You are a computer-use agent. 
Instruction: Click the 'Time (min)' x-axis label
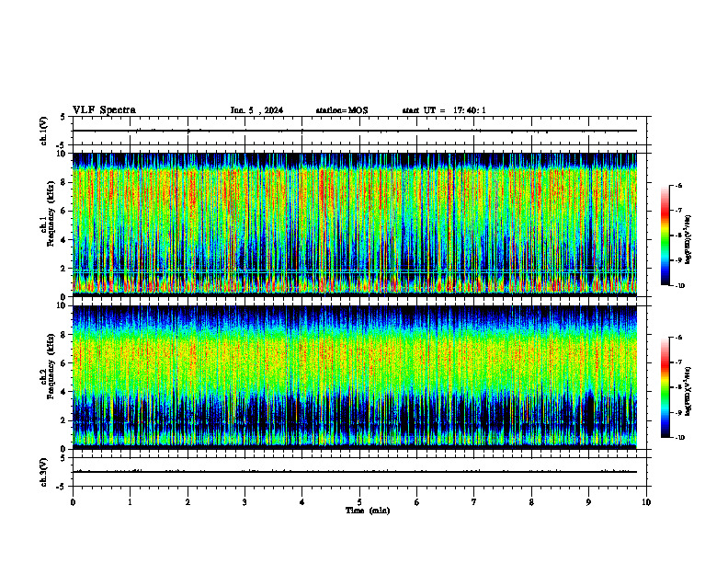[x=368, y=511]
